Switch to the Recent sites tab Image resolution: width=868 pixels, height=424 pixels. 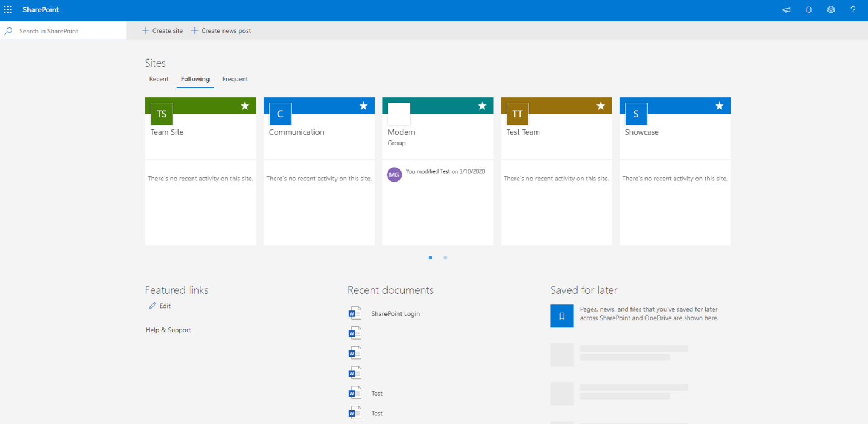pyautogui.click(x=159, y=79)
